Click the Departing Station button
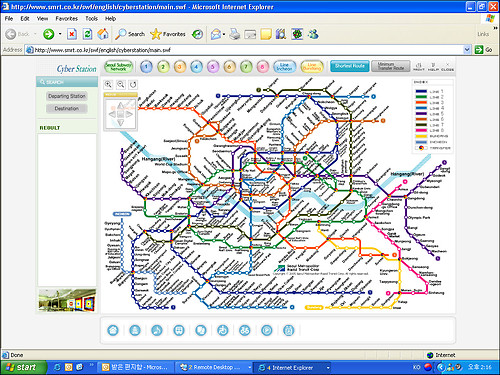The image size is (500, 375). click(67, 96)
